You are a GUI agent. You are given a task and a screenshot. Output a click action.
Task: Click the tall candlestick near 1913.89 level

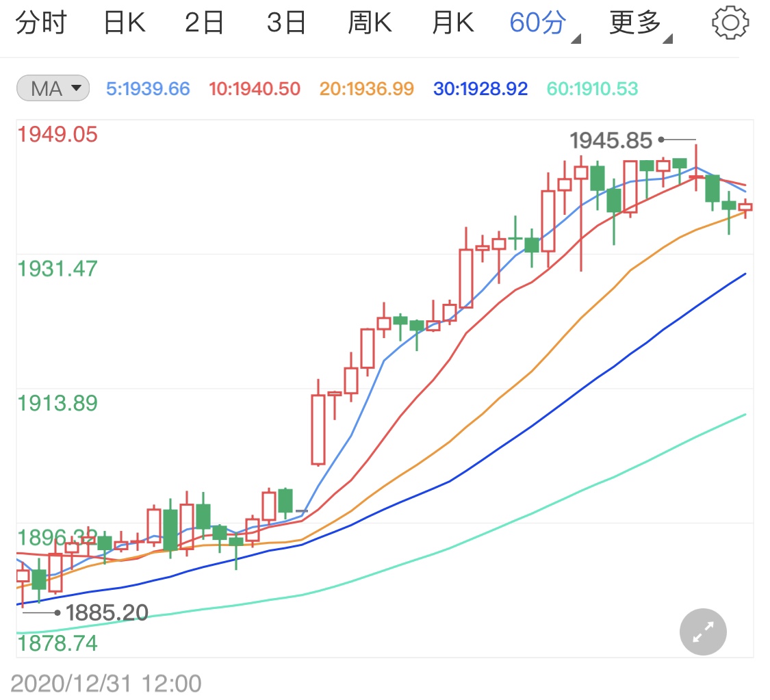pyautogui.click(x=318, y=428)
